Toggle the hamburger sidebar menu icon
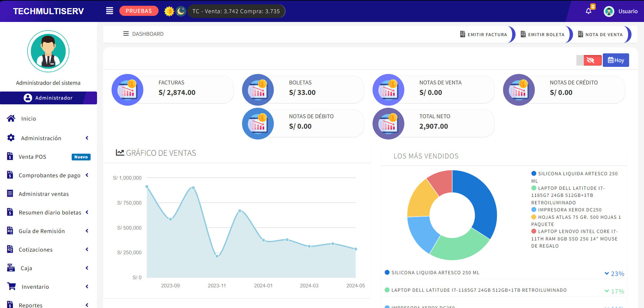 click(110, 11)
